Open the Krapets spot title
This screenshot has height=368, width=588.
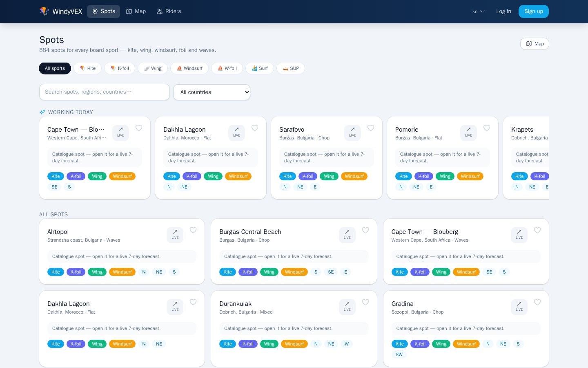(522, 130)
